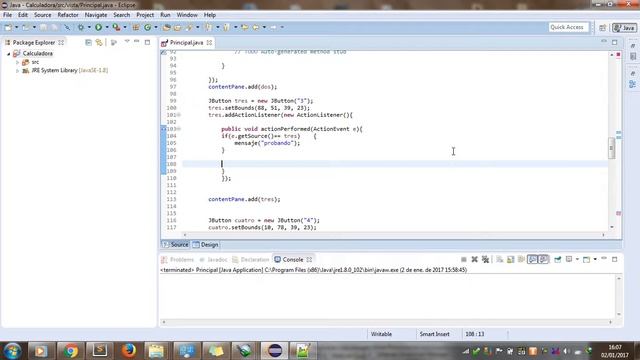640x360 pixels.
Task: Open the Problems tab
Action: coord(178,260)
